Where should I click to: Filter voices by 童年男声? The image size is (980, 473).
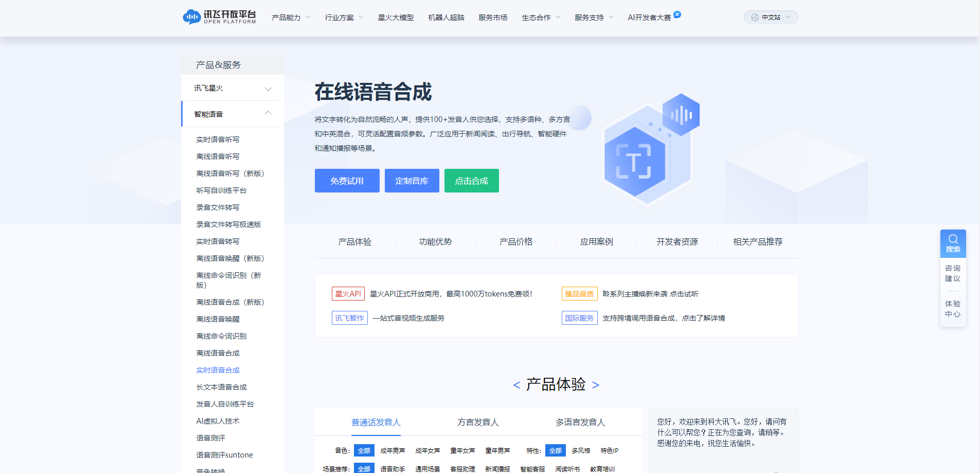point(497,451)
